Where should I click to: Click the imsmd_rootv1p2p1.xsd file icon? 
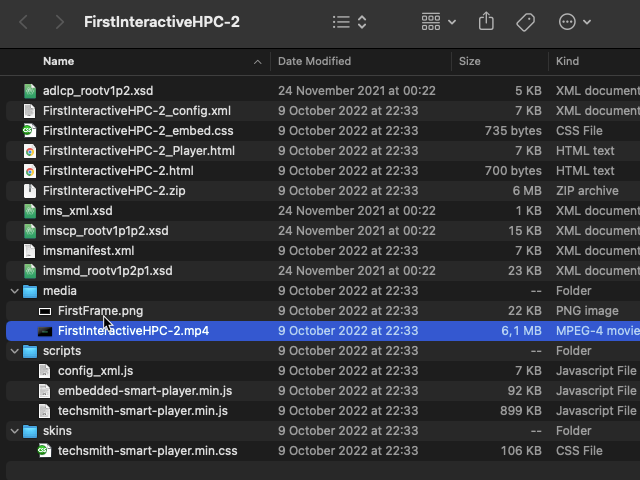point(30,271)
